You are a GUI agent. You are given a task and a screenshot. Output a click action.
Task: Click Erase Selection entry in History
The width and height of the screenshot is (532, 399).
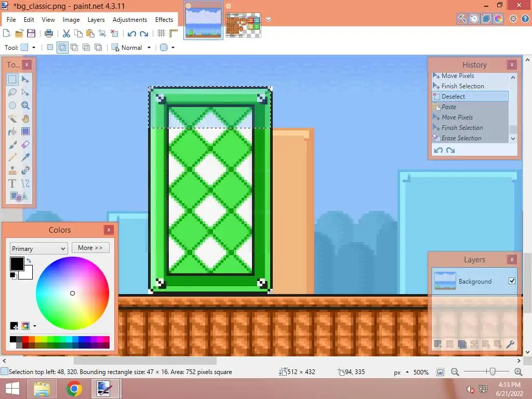point(470,138)
